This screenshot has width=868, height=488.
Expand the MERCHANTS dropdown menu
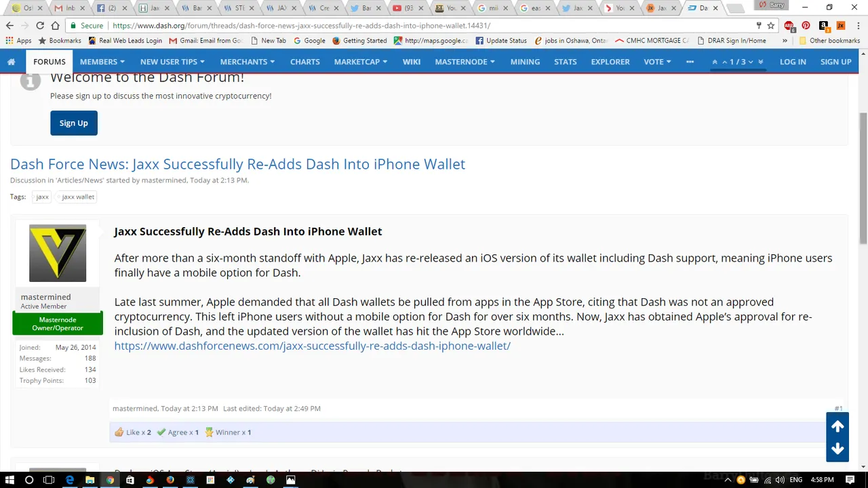248,62
